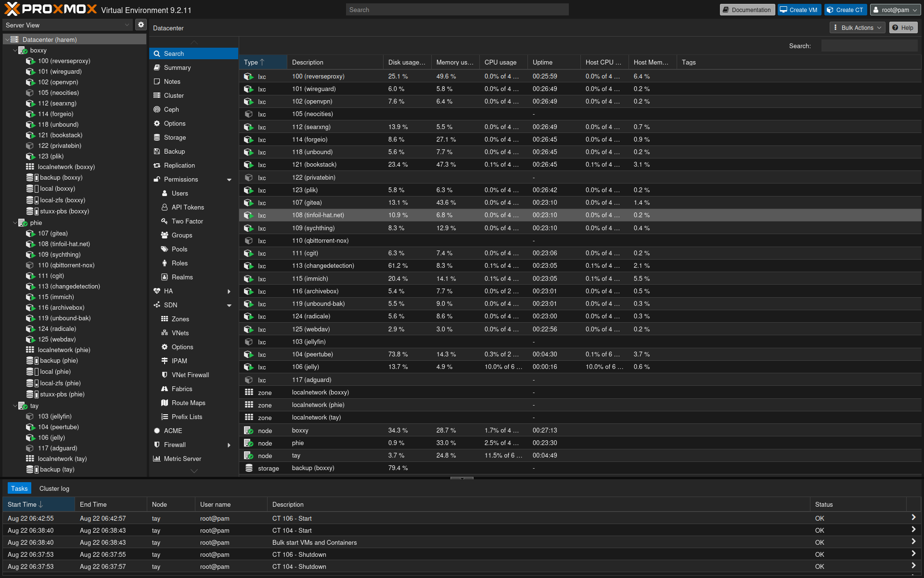Click the Replication icon in menu
Image resolution: width=924 pixels, height=578 pixels.
pyautogui.click(x=157, y=166)
